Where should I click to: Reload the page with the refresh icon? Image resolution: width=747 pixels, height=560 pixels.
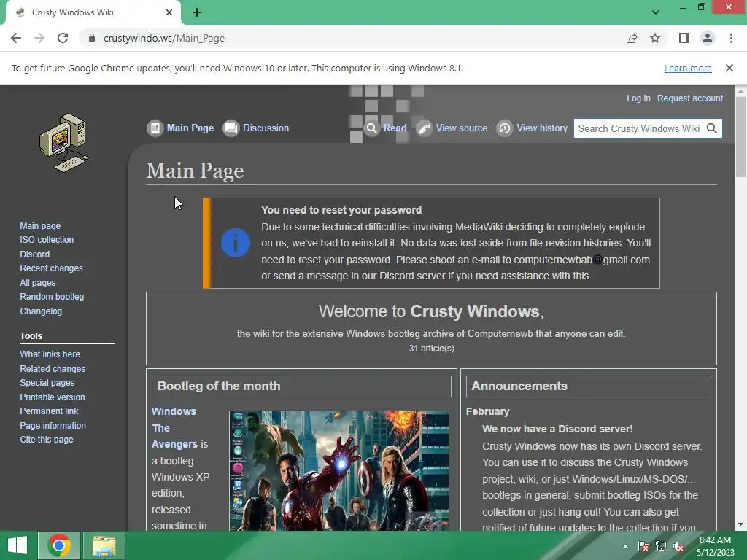[x=63, y=38]
